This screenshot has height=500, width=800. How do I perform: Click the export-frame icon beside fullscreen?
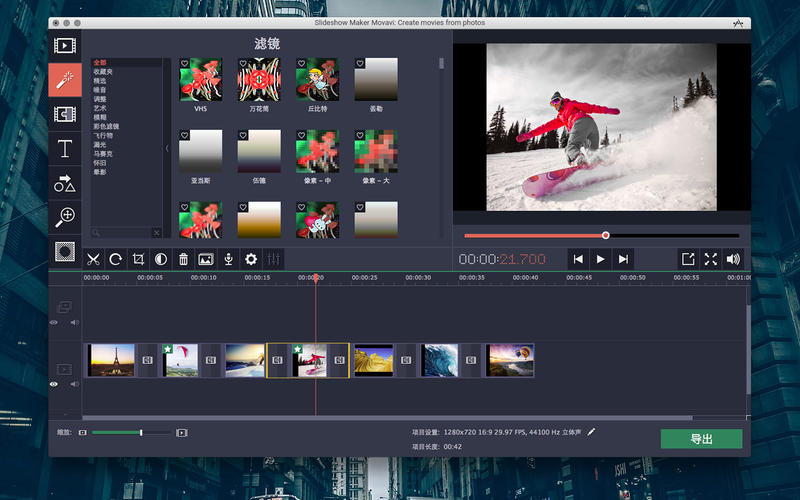coord(688,259)
